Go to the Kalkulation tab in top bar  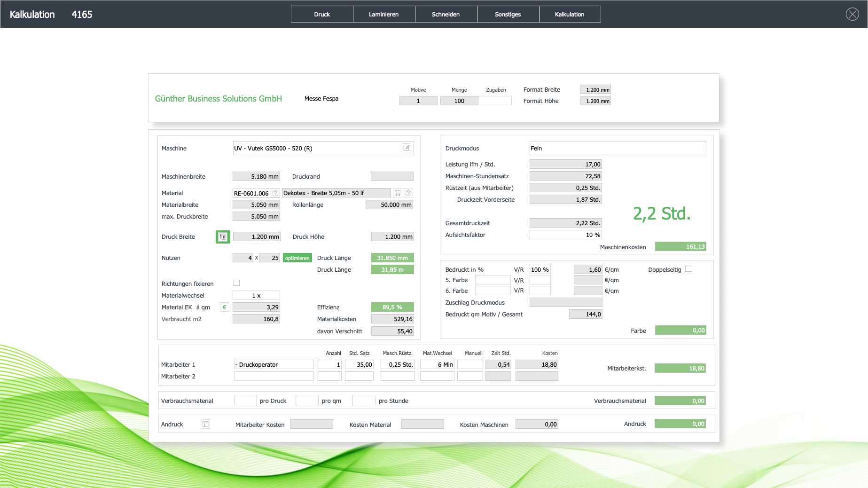(570, 14)
